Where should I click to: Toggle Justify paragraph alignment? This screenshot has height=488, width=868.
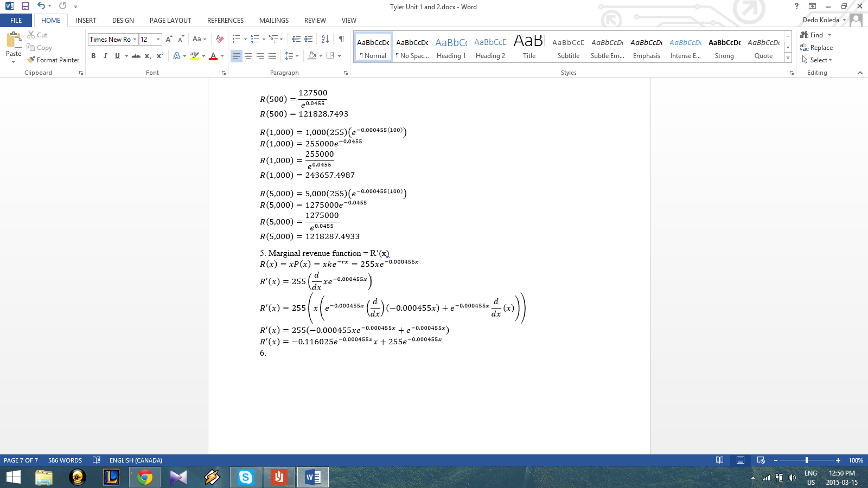[272, 56]
